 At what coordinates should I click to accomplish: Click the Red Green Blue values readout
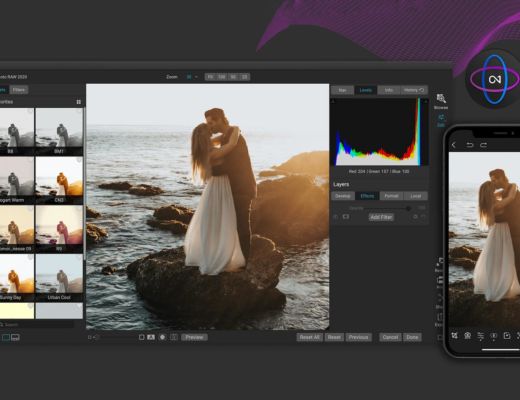tap(379, 171)
